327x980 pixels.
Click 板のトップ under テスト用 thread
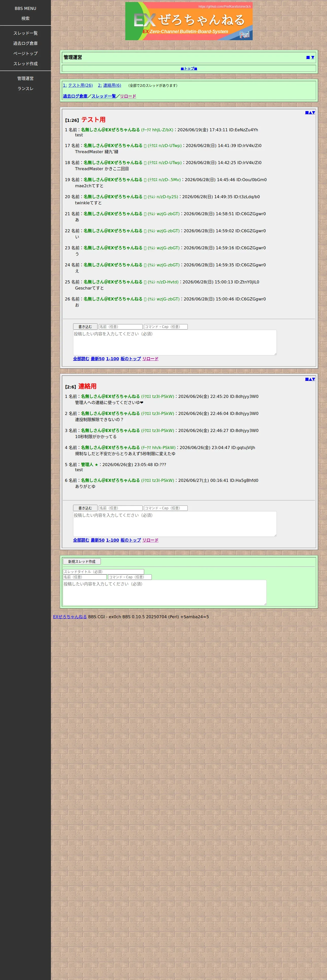pyautogui.click(x=131, y=359)
